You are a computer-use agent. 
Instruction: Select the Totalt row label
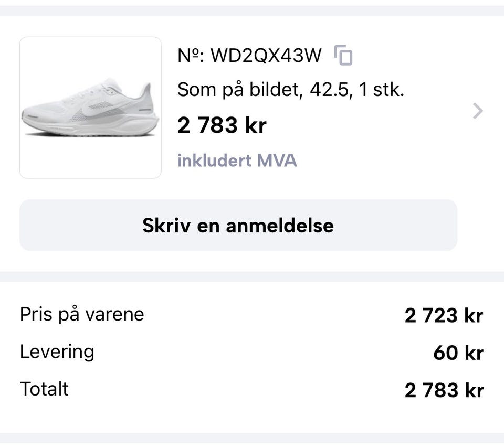(44, 389)
